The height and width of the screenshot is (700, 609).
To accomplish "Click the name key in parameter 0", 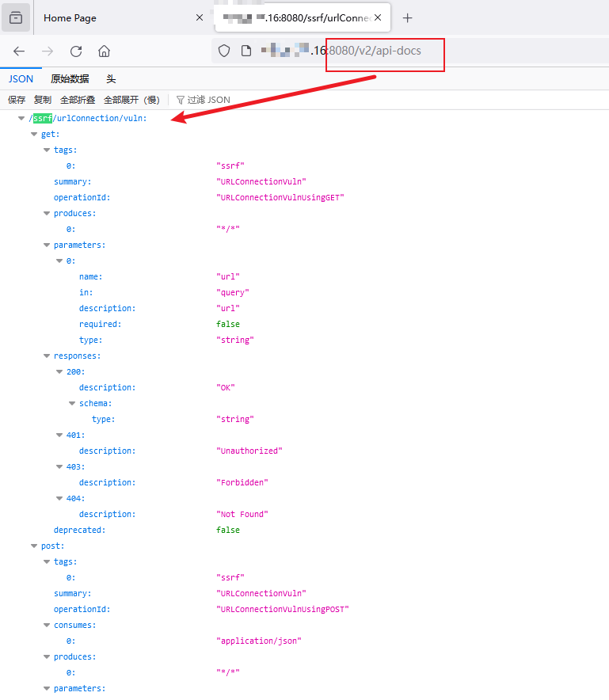I will pos(90,277).
